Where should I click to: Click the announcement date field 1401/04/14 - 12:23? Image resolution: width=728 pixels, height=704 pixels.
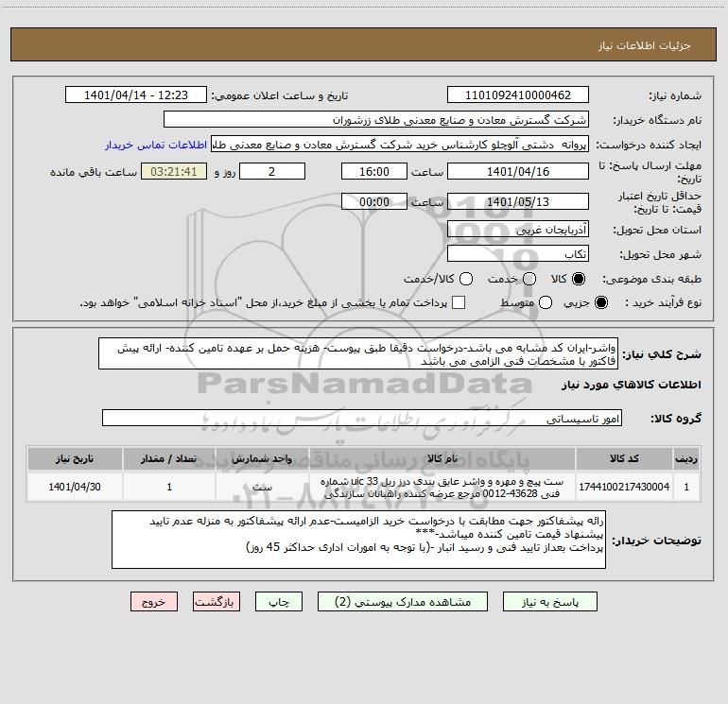(135, 95)
